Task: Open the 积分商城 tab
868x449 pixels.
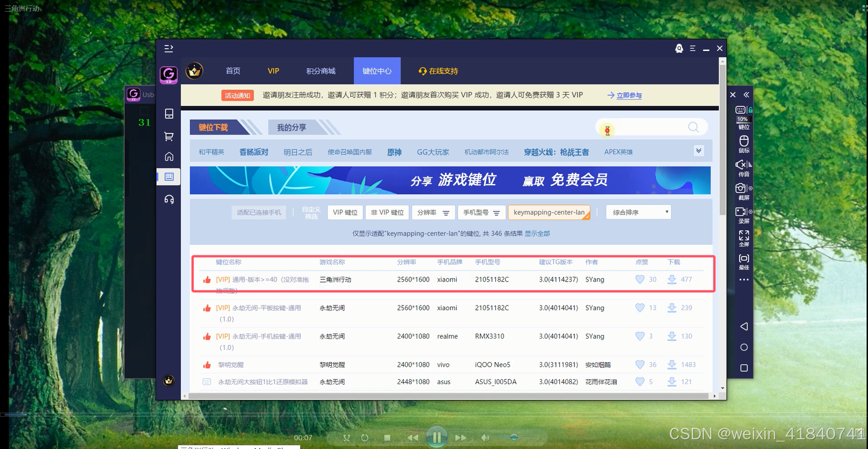Action: pyautogui.click(x=321, y=71)
